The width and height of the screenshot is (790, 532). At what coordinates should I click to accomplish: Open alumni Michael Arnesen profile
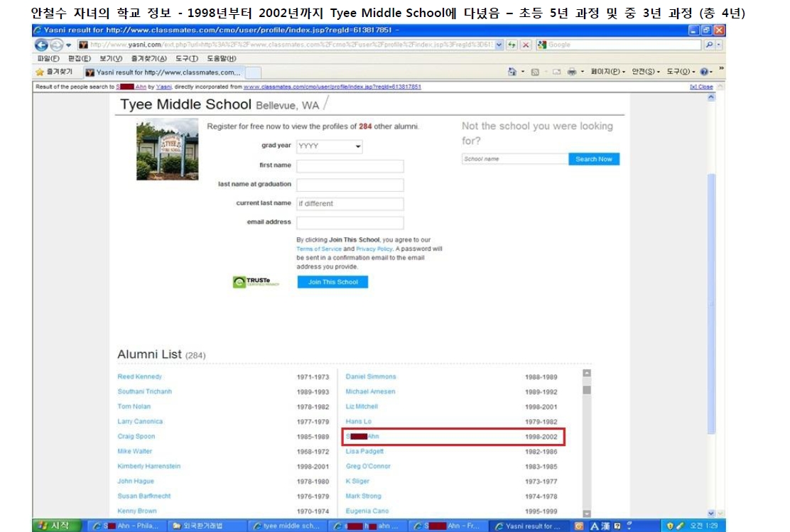coord(370,391)
